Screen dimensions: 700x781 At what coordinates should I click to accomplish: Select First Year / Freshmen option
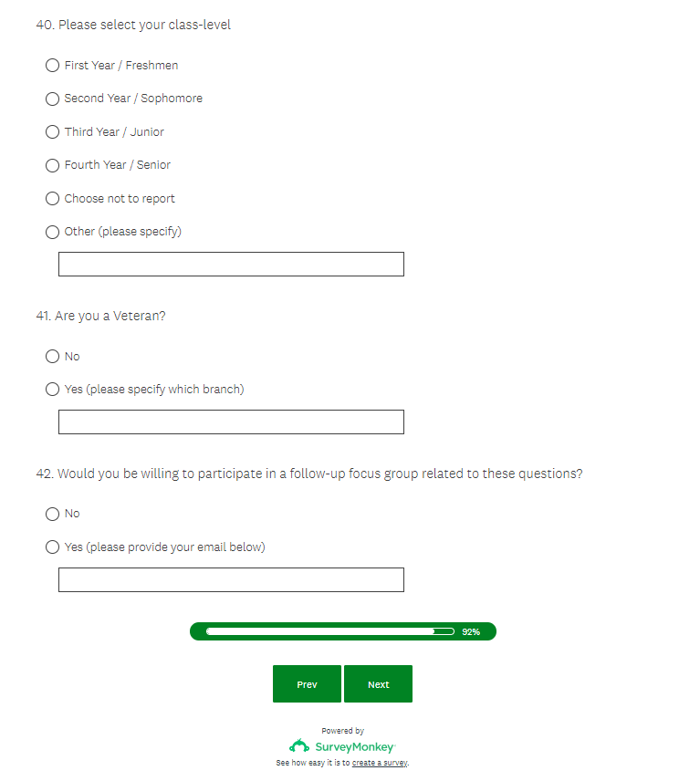pyautogui.click(x=53, y=66)
